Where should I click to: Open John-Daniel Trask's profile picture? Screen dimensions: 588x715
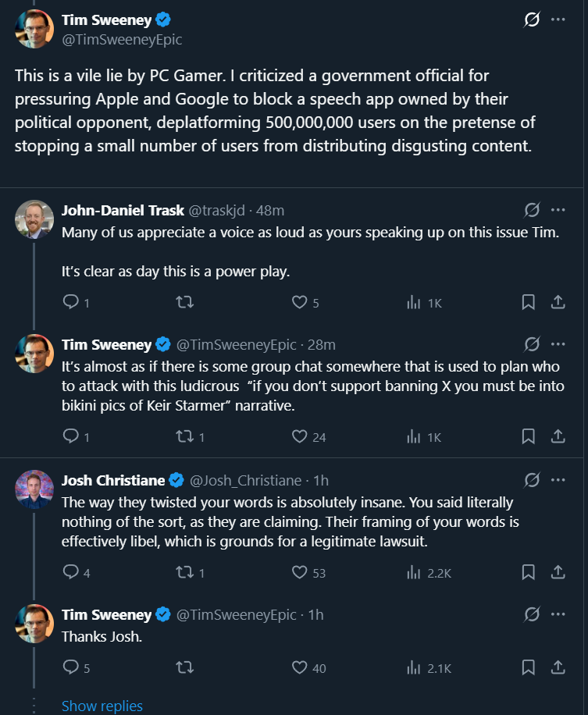pos(34,219)
